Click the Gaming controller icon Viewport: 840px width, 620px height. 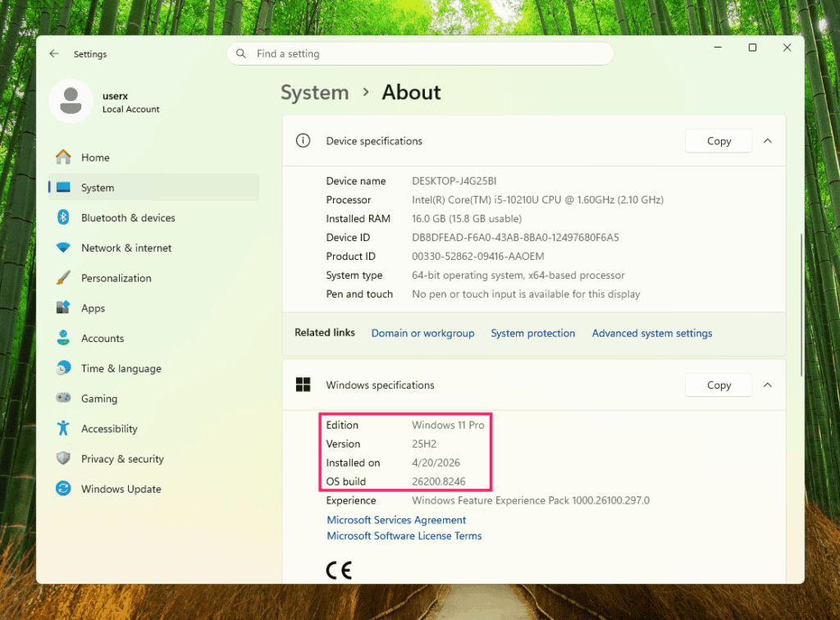(x=63, y=398)
